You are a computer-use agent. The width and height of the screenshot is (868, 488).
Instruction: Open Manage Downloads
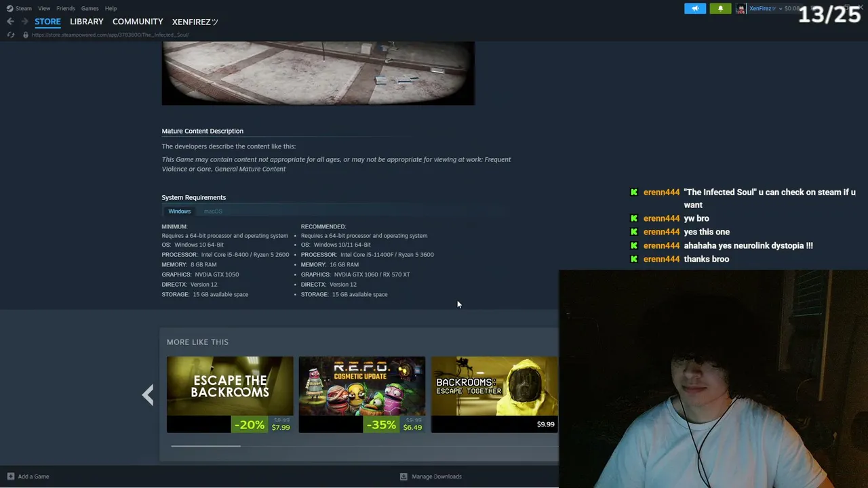pyautogui.click(x=437, y=476)
